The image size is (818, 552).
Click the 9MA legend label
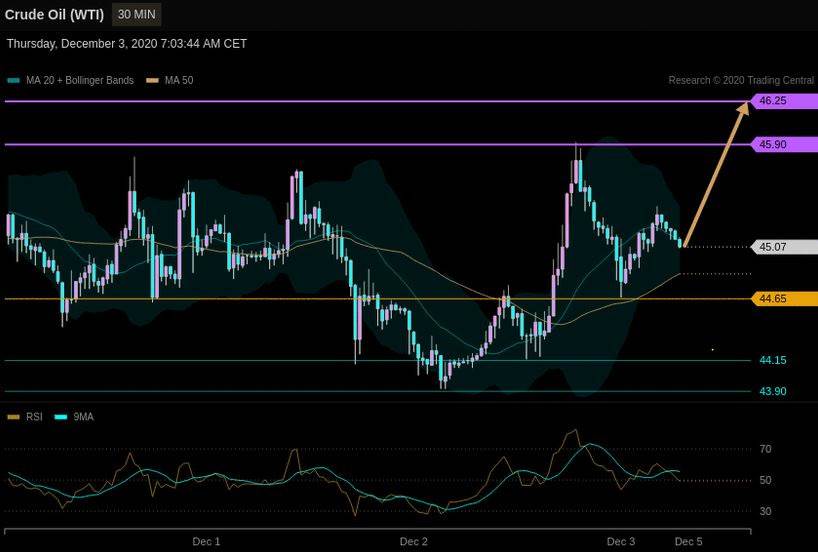click(83, 417)
